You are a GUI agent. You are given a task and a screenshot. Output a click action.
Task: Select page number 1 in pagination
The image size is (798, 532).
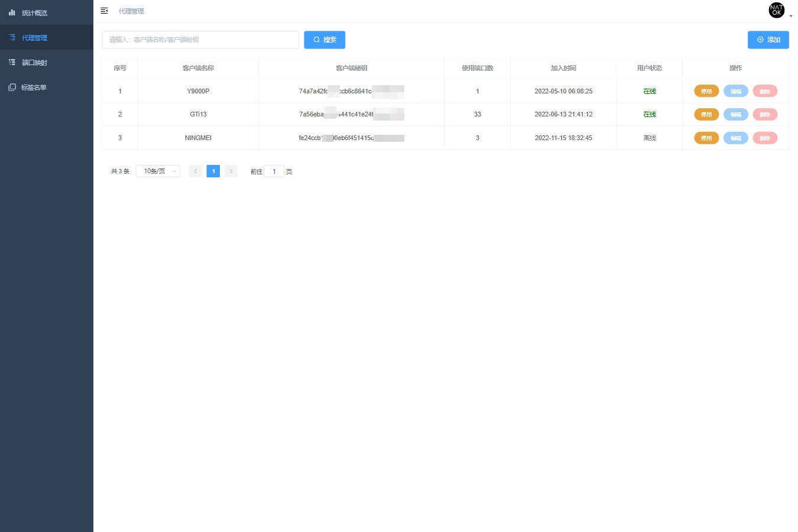pos(213,171)
